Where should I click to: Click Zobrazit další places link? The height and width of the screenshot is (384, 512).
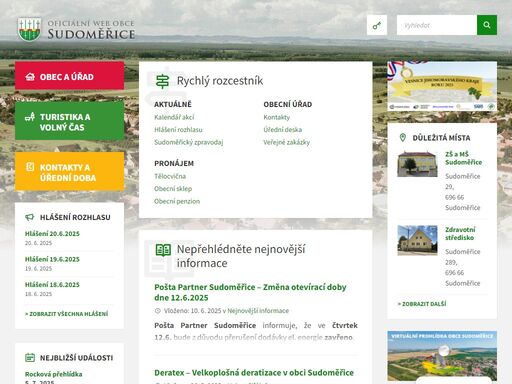[422, 304]
